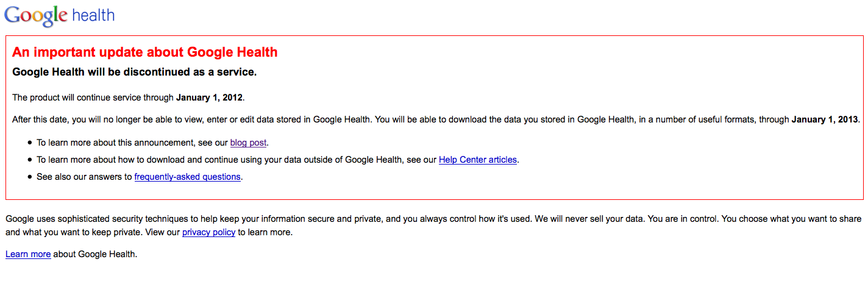Open the privacy policy link
This screenshot has width=868, height=298.
coord(208,233)
